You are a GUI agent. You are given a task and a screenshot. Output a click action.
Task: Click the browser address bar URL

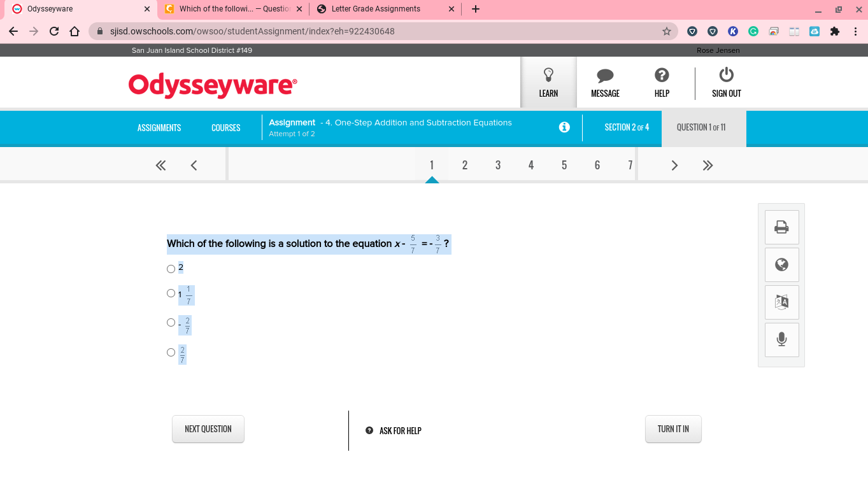pos(252,31)
